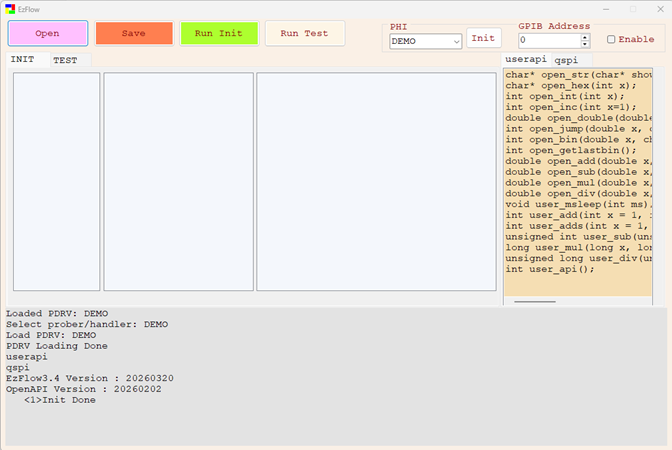The height and width of the screenshot is (450, 672).
Task: Click the line 'int user_api();'
Action: click(x=550, y=269)
